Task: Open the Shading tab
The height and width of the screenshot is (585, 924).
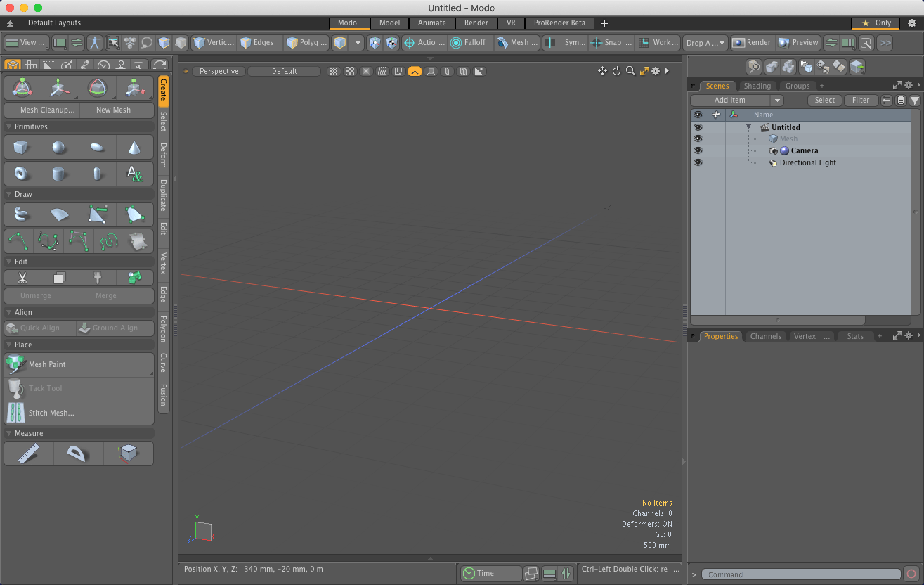Action: click(757, 85)
